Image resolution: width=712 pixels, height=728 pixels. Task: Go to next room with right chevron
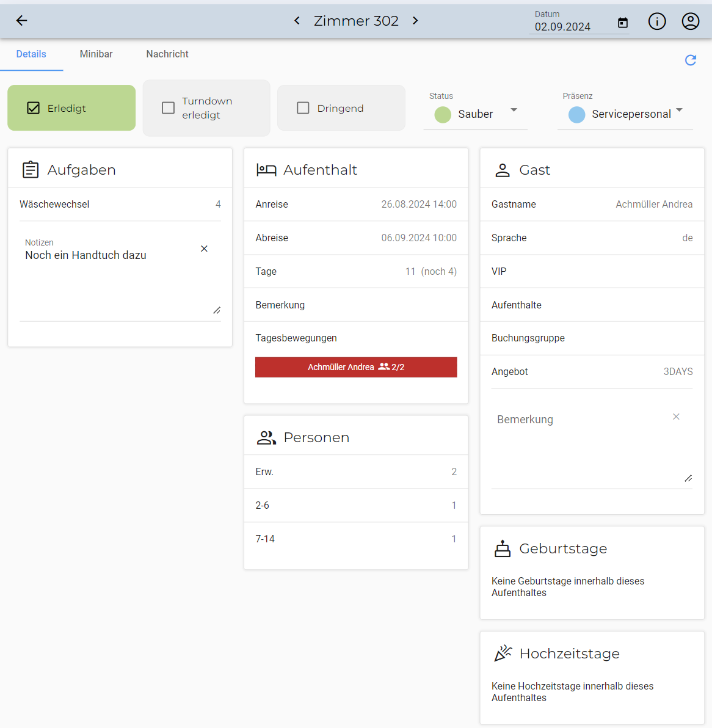click(415, 21)
